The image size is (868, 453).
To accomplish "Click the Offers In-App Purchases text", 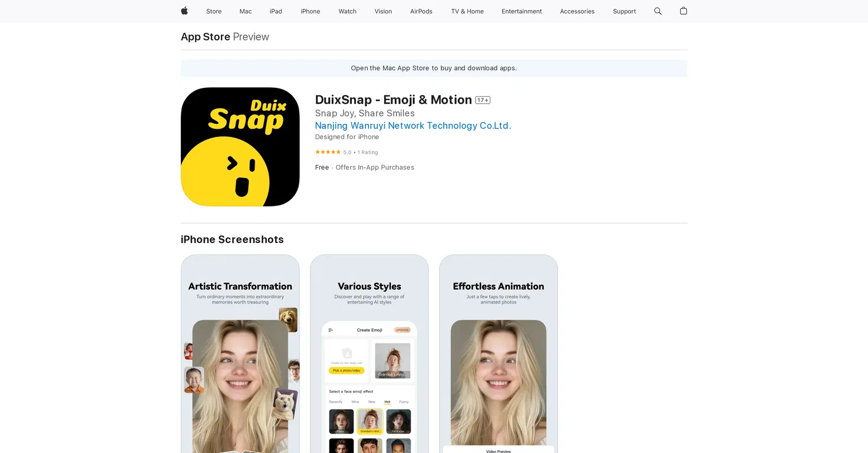I will coord(375,168).
